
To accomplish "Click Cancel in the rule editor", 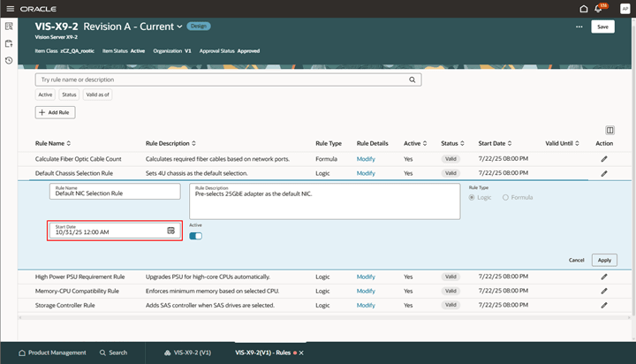I will [x=576, y=260].
